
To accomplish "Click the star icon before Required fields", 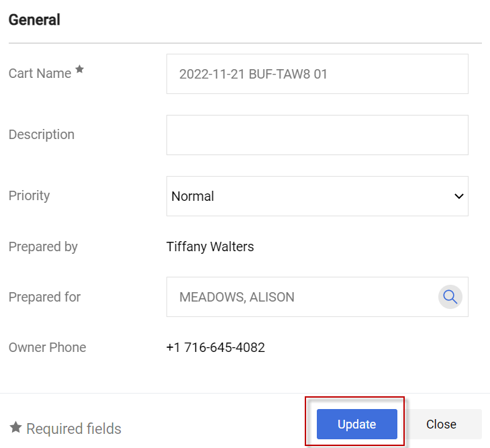I will [x=15, y=427].
